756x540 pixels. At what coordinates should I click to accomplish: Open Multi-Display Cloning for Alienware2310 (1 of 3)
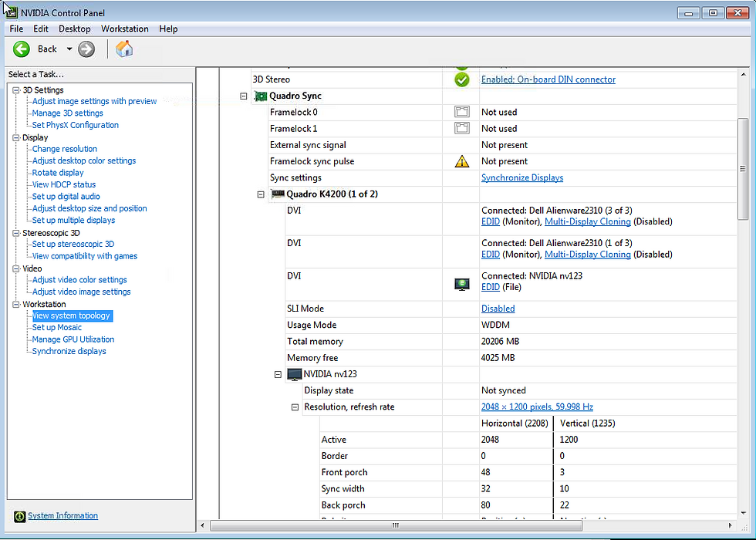(x=588, y=255)
